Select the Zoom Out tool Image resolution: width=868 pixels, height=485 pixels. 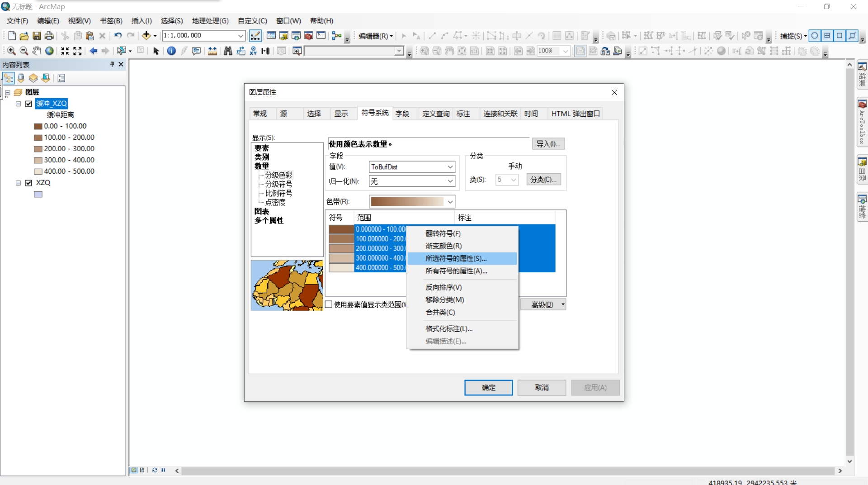24,51
